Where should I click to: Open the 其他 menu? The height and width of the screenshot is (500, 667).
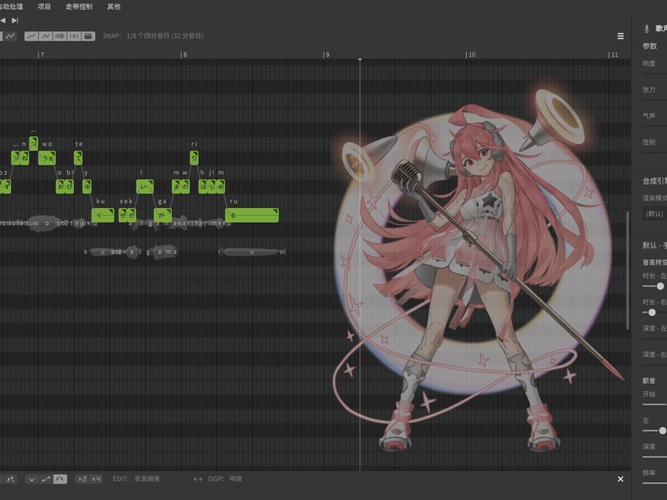coord(114,7)
